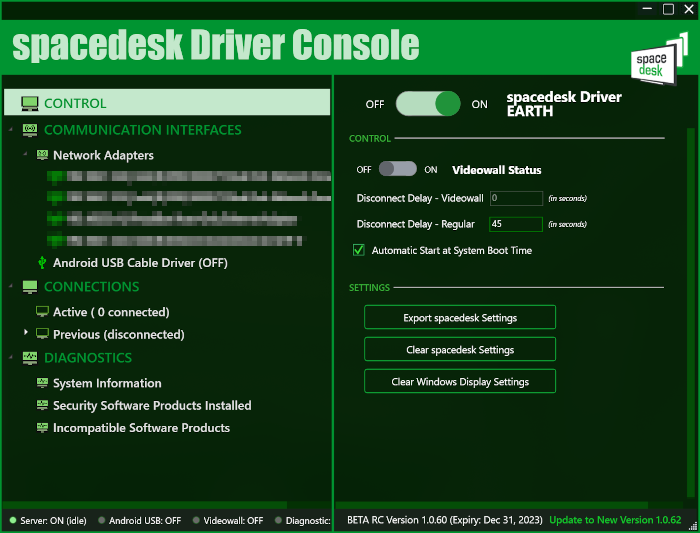
Task: Click the Server: ON (idle) status text
Action: [53, 521]
